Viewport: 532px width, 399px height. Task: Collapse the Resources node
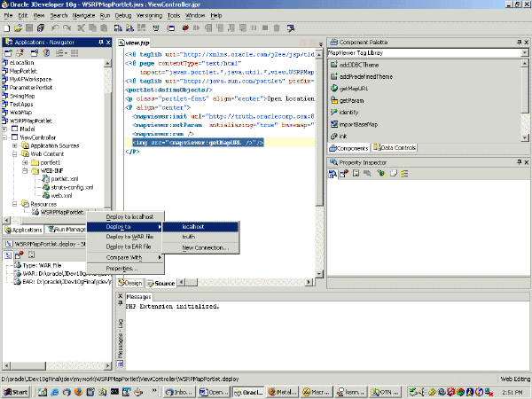[x=15, y=204]
